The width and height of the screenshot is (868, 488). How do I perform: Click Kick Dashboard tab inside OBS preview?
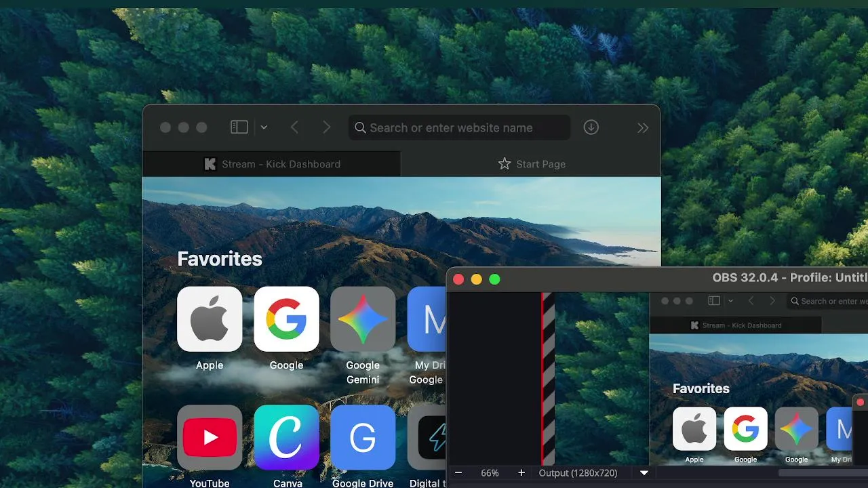tap(736, 325)
